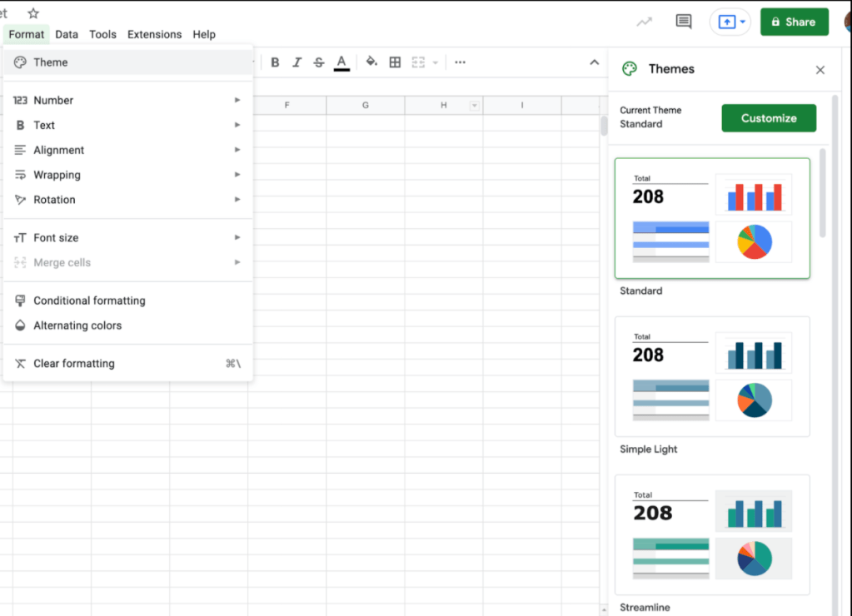Close the Themes side panel
The image size is (852, 616).
[820, 70]
